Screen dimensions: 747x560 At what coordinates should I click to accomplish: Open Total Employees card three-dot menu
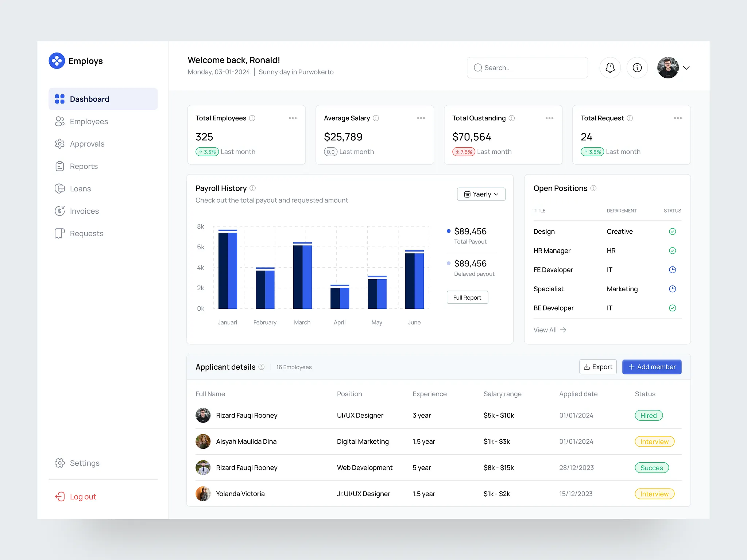pos(293,118)
